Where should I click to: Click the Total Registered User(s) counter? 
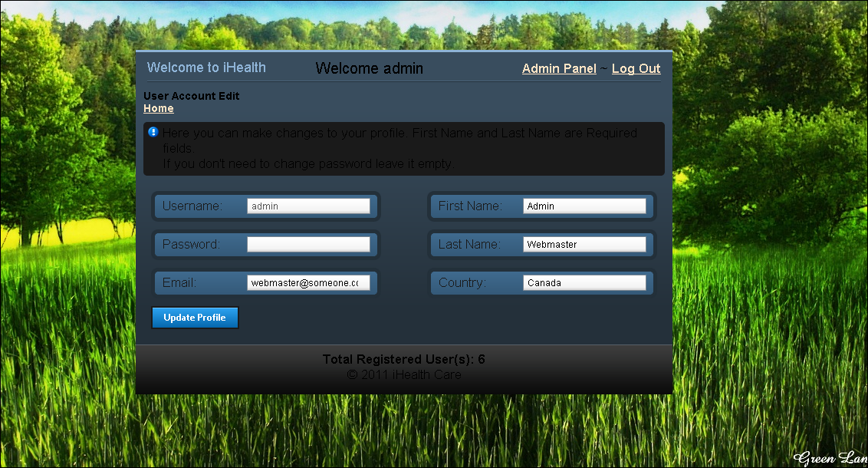pyautogui.click(x=404, y=358)
